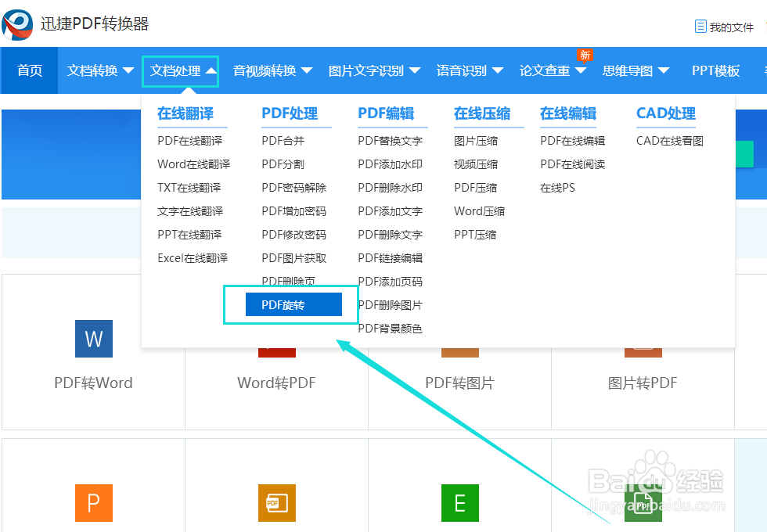Click the green E tool icon
This screenshot has width=767, height=532.
click(x=459, y=504)
